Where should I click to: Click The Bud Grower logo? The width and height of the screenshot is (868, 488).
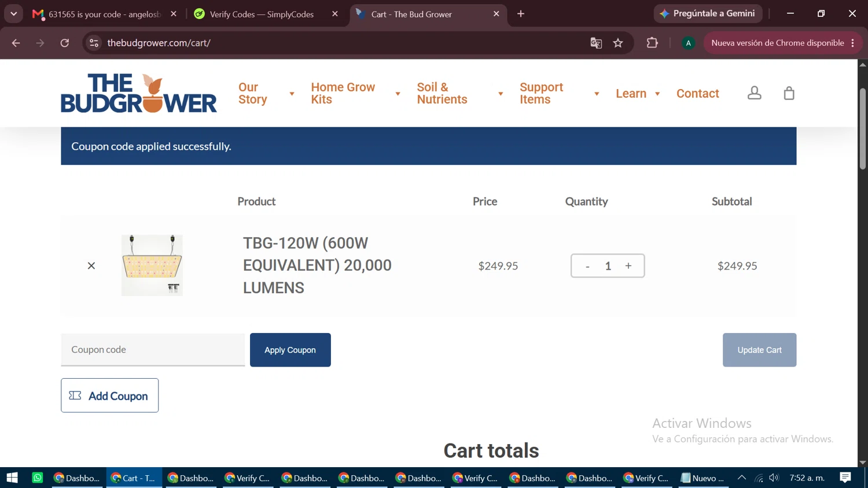pyautogui.click(x=139, y=93)
